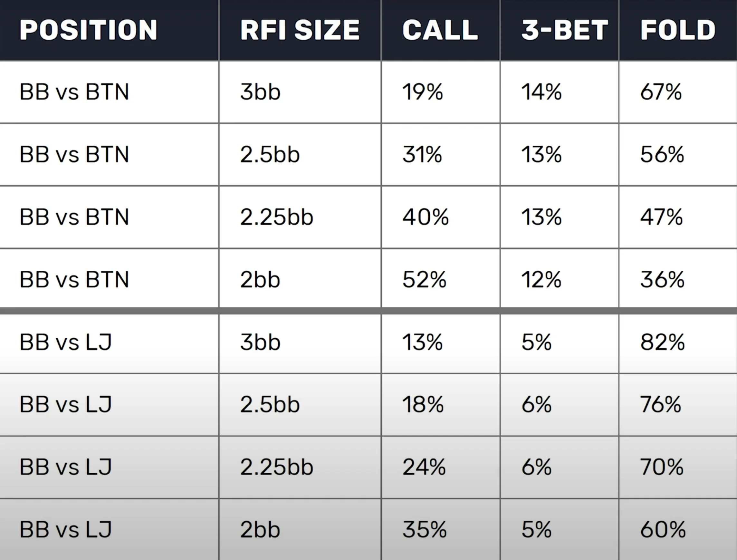Select the 18% call cell
The height and width of the screenshot is (560, 737).
click(423, 405)
